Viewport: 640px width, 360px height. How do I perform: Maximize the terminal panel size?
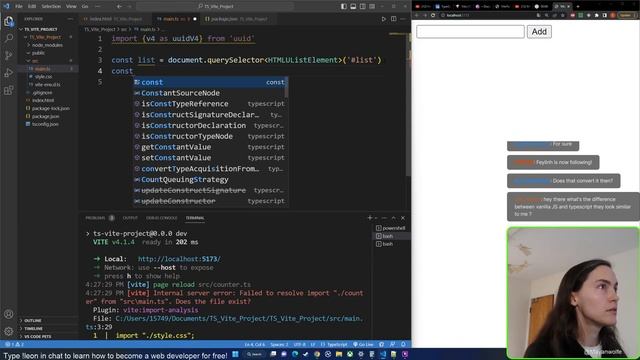[393, 218]
